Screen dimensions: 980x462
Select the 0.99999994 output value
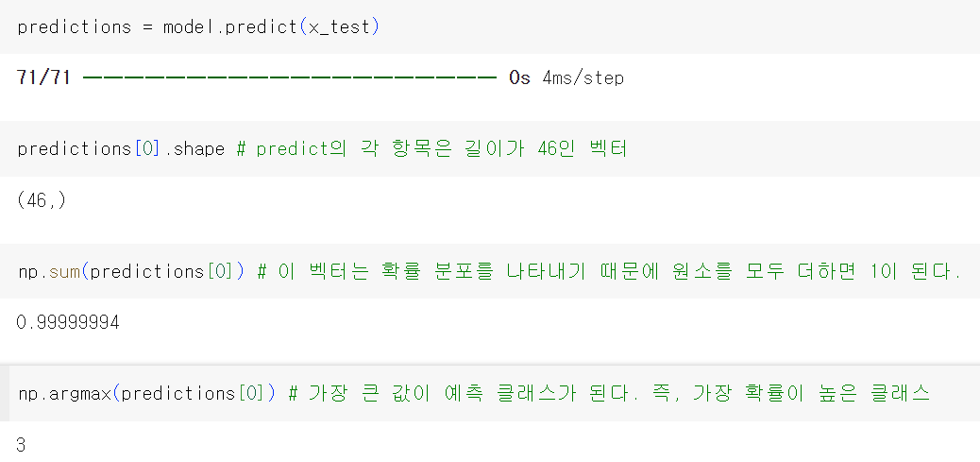point(68,322)
